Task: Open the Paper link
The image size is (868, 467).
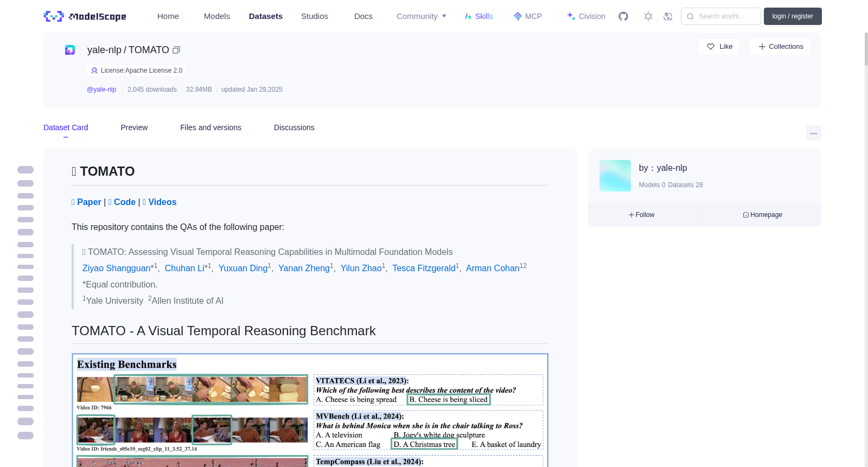Action: click(x=86, y=202)
